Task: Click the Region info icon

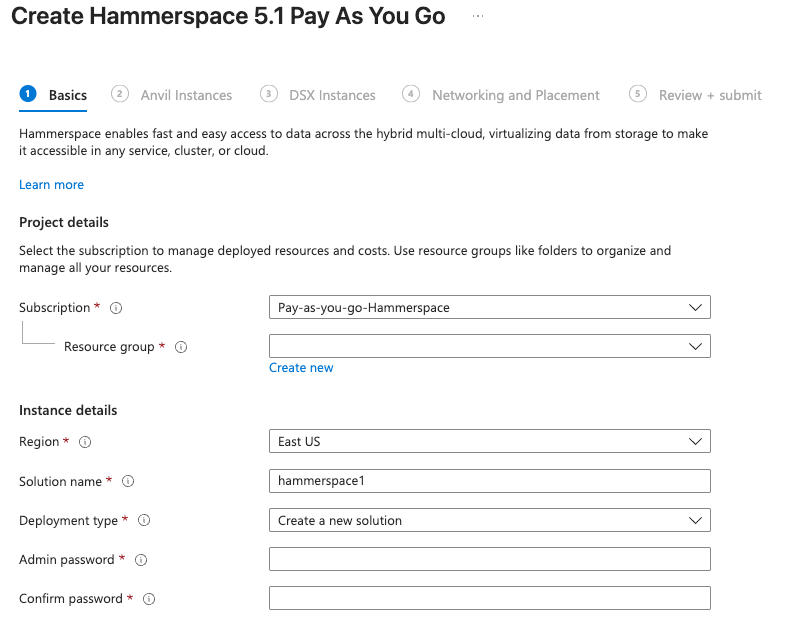Action: 85,442
